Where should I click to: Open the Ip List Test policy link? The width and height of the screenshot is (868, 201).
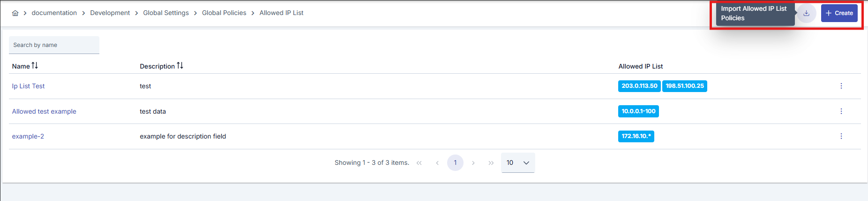coord(28,86)
